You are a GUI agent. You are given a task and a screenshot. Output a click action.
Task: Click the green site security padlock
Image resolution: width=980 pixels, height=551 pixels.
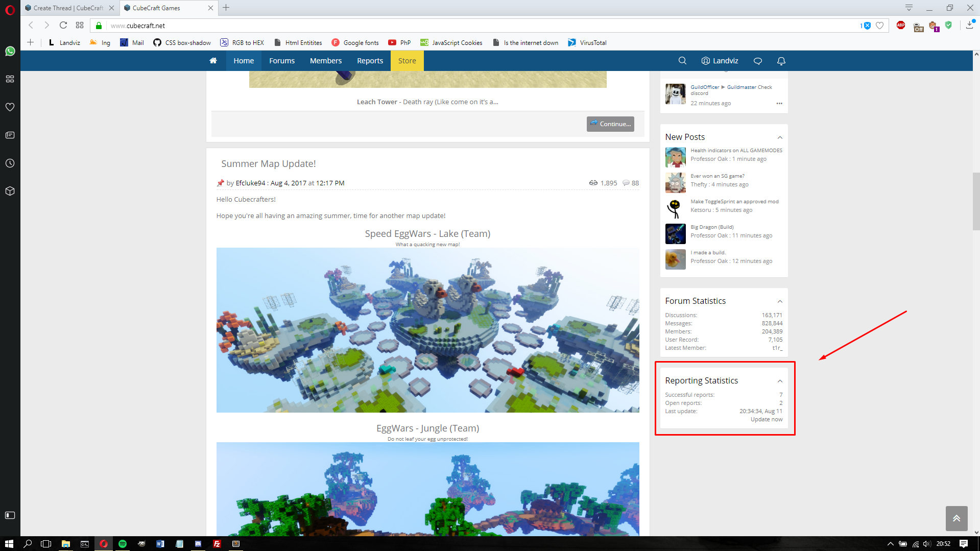99,26
